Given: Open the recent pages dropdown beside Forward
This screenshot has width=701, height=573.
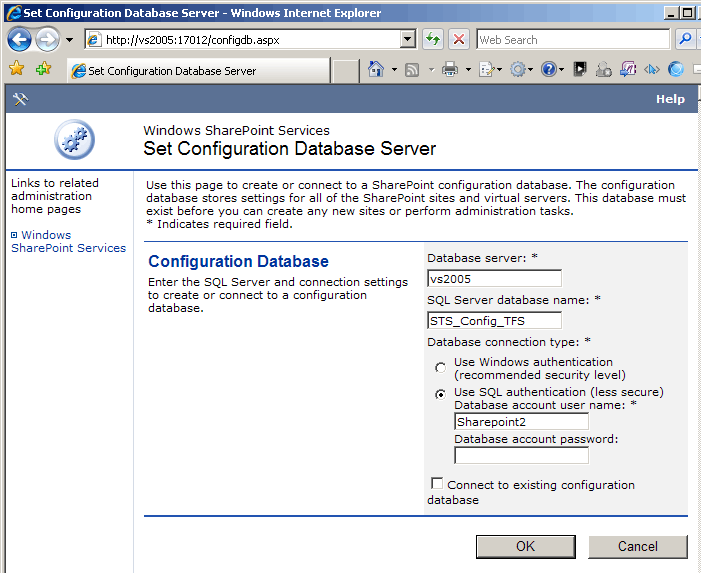Looking at the screenshot, I should tap(69, 40).
